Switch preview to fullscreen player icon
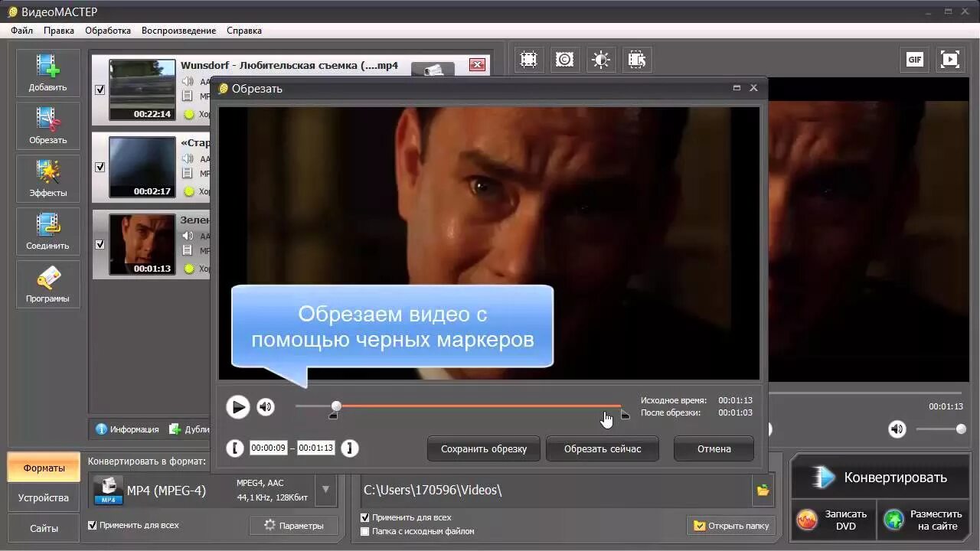Viewport: 980px width, 551px height. click(949, 60)
